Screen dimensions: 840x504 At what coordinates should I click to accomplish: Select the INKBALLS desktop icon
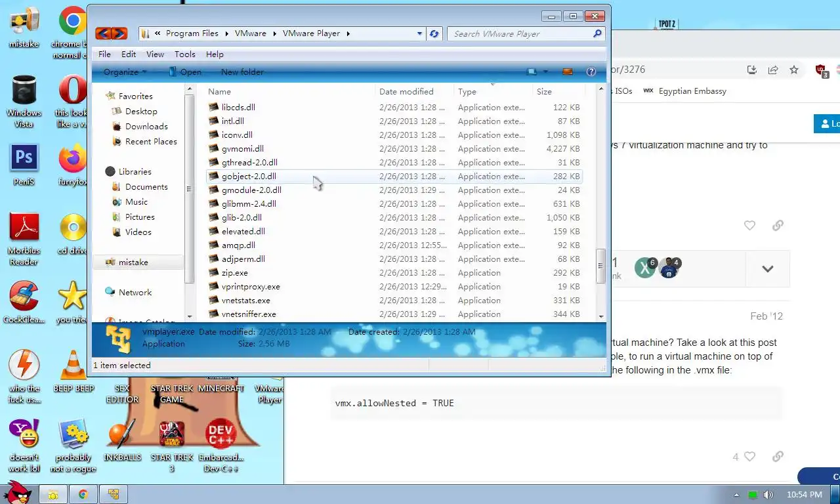click(x=123, y=440)
